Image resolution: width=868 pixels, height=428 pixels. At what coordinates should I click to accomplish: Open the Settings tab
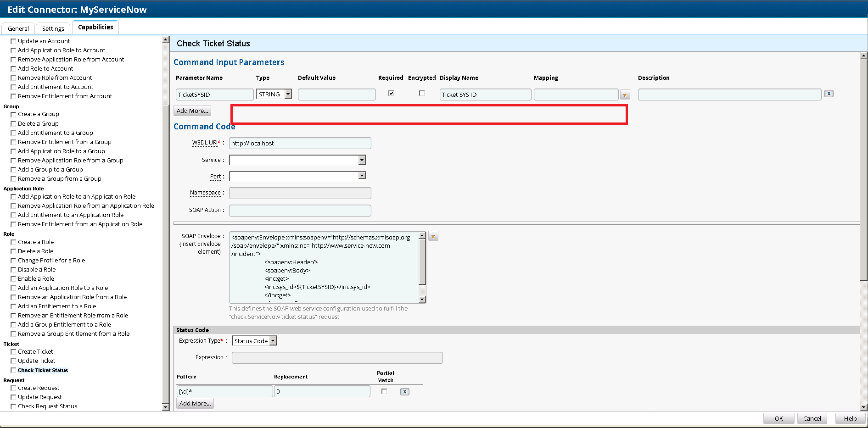(53, 28)
